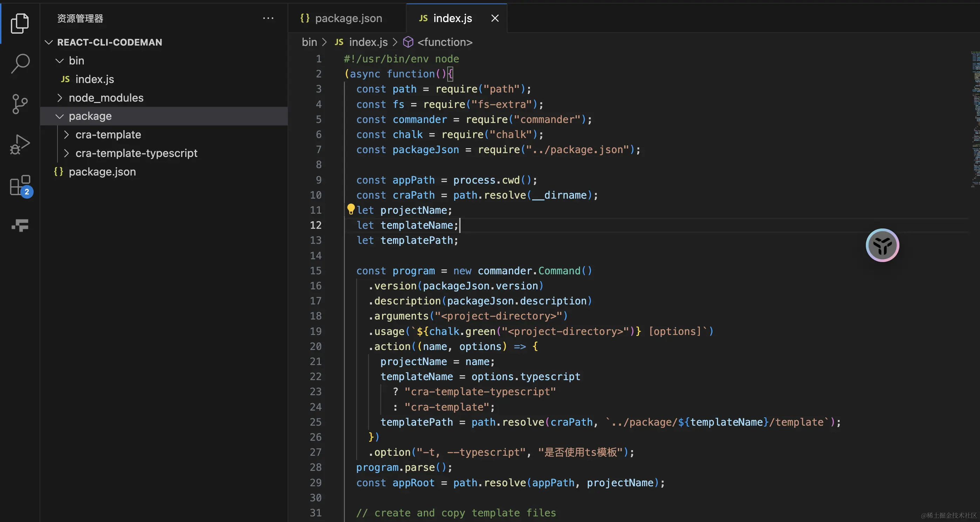
Task: Click the lightbulb code action on line 11
Action: coord(351,209)
